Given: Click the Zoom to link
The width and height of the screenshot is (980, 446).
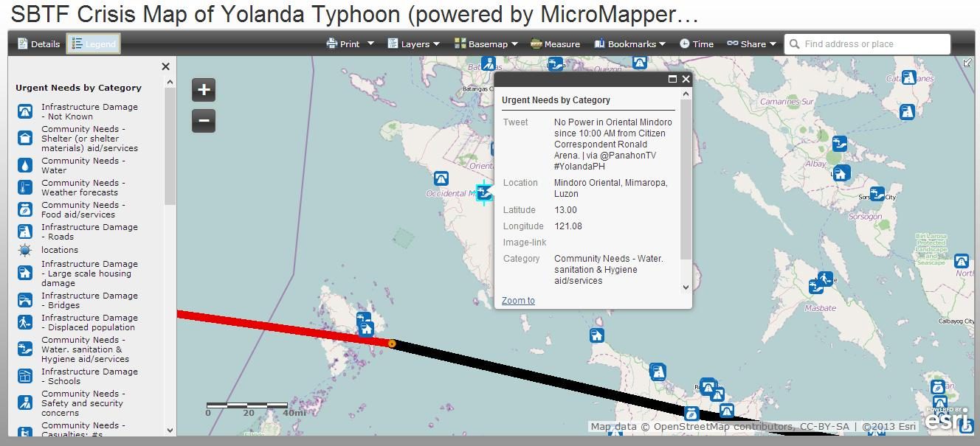Looking at the screenshot, I should tap(518, 301).
